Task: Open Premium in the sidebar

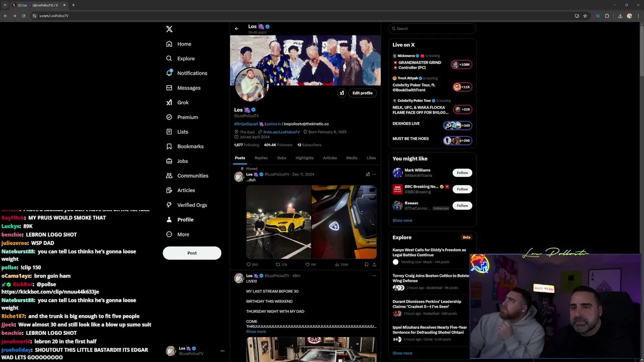Action: [x=182, y=117]
